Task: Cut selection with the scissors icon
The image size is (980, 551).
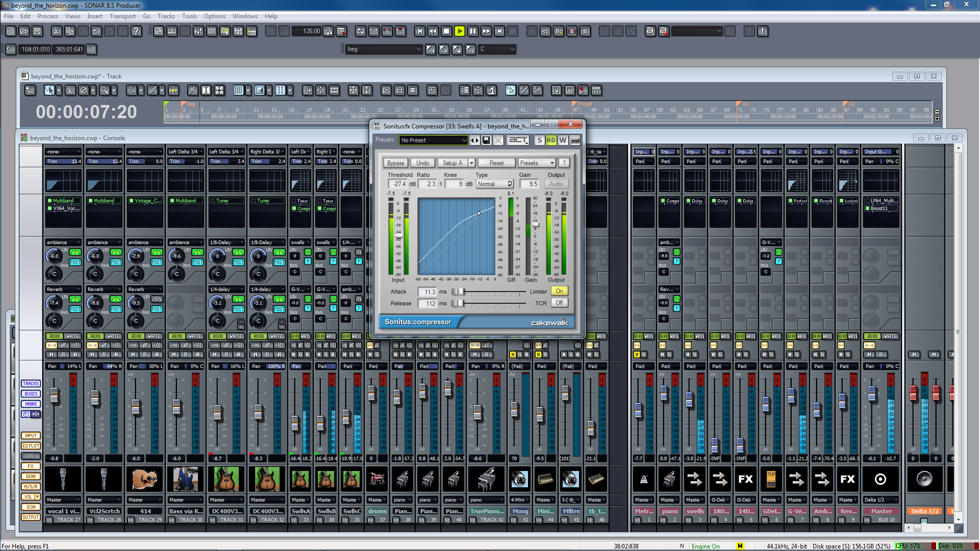Action: tap(56, 31)
